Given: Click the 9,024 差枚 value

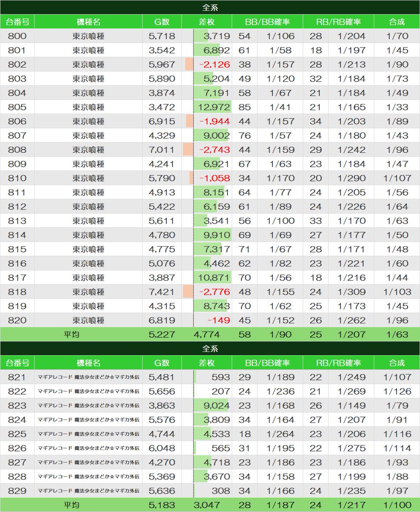Looking at the screenshot, I should pyautogui.click(x=217, y=406).
